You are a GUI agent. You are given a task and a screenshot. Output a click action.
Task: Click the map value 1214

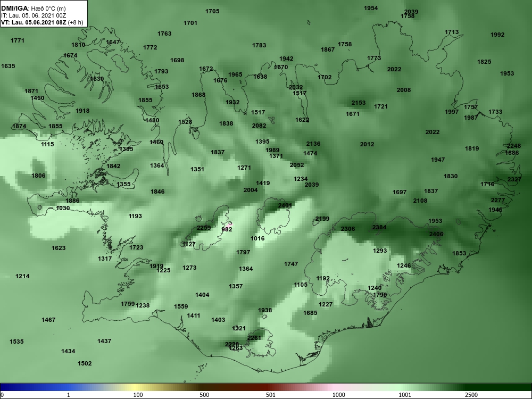(x=22, y=277)
